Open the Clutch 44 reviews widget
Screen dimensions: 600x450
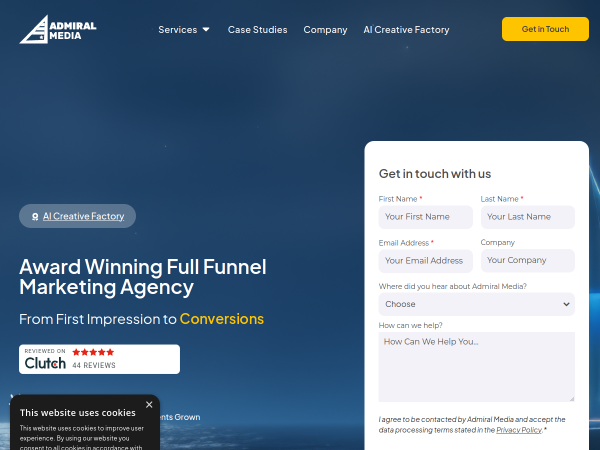(99, 359)
